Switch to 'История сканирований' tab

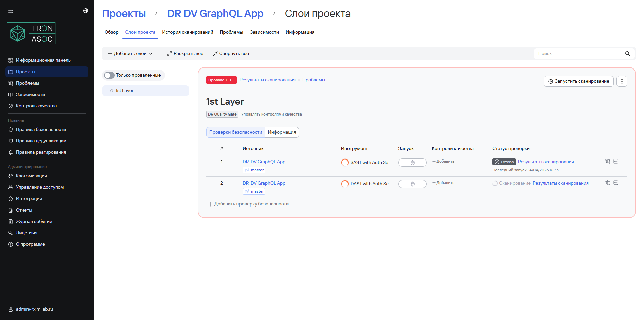click(x=187, y=32)
